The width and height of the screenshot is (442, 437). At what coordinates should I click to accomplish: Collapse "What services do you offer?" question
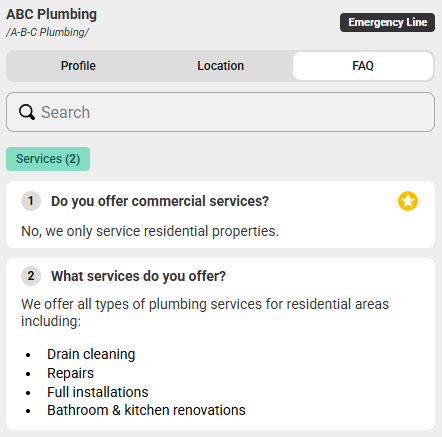tap(138, 276)
